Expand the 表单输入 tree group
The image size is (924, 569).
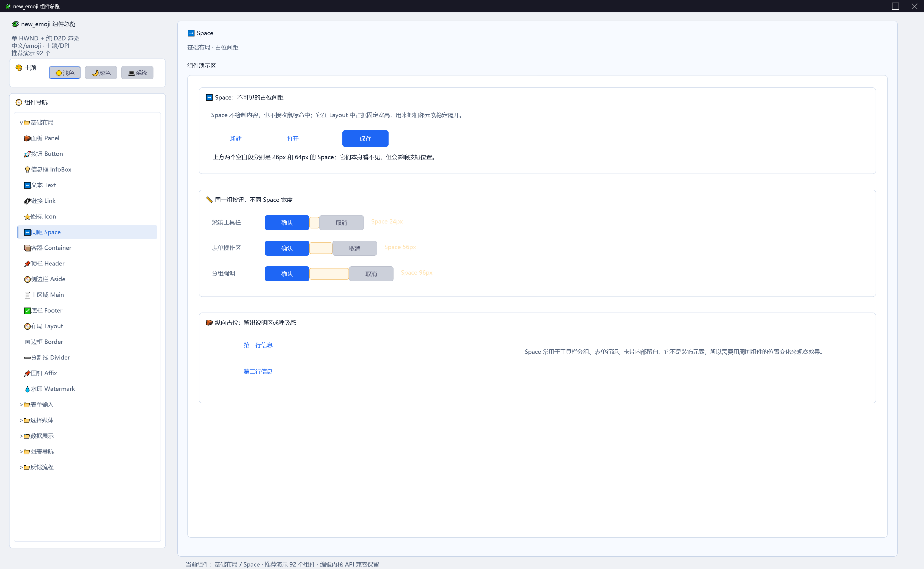click(21, 405)
